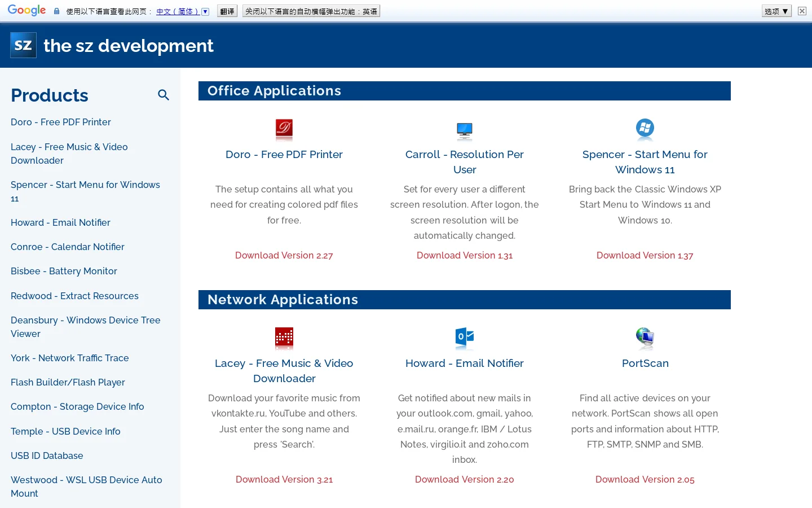This screenshot has width=812, height=508.
Task: Click the Spencer Windows start icon
Action: point(645,129)
